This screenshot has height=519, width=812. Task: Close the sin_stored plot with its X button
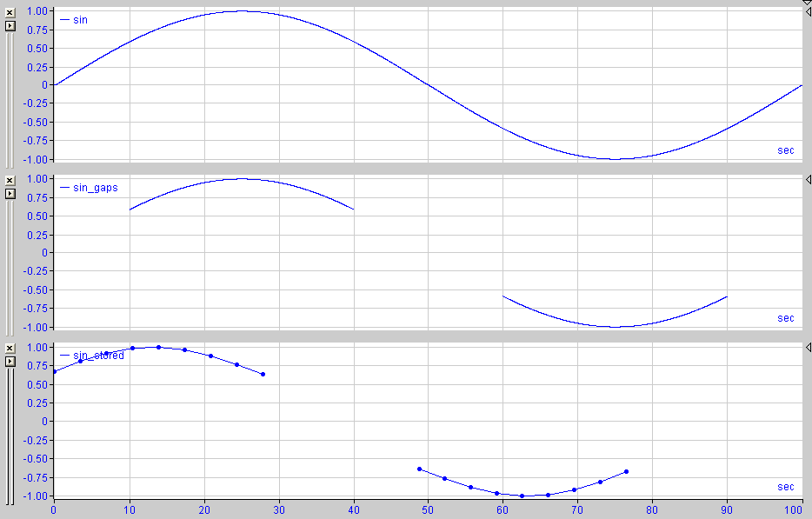10,348
